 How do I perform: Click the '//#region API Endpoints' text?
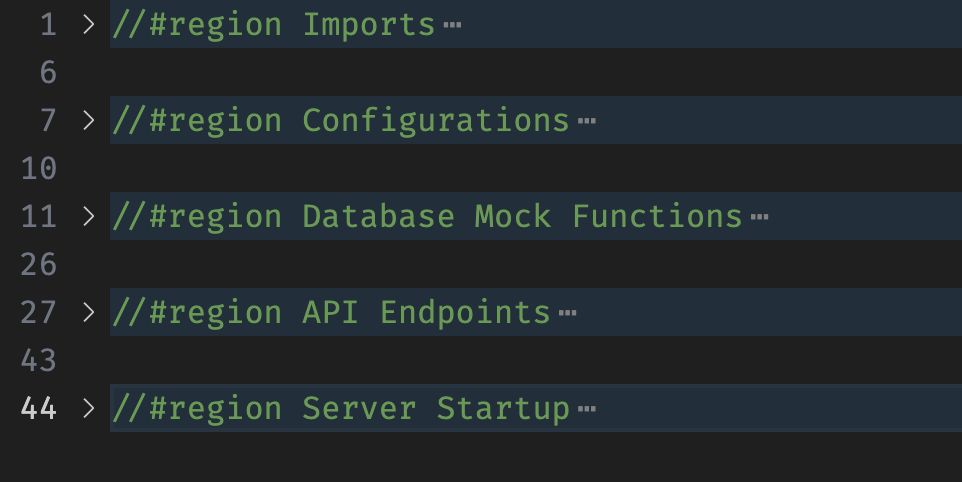coord(331,312)
